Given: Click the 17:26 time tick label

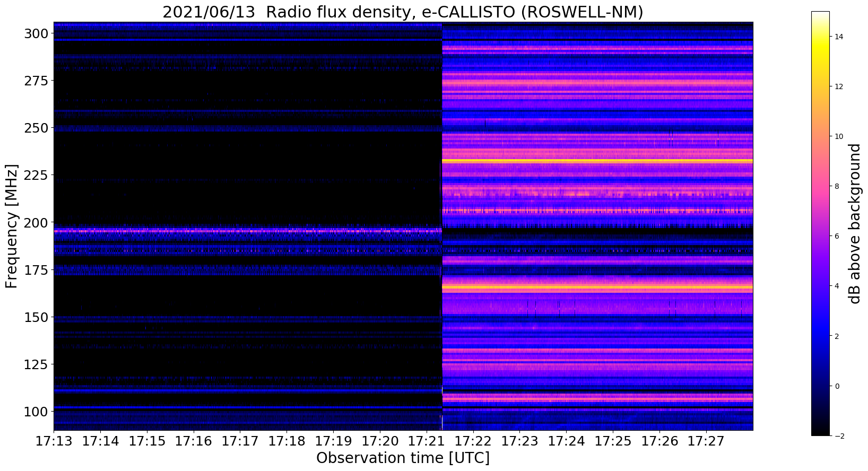Looking at the screenshot, I should [659, 441].
